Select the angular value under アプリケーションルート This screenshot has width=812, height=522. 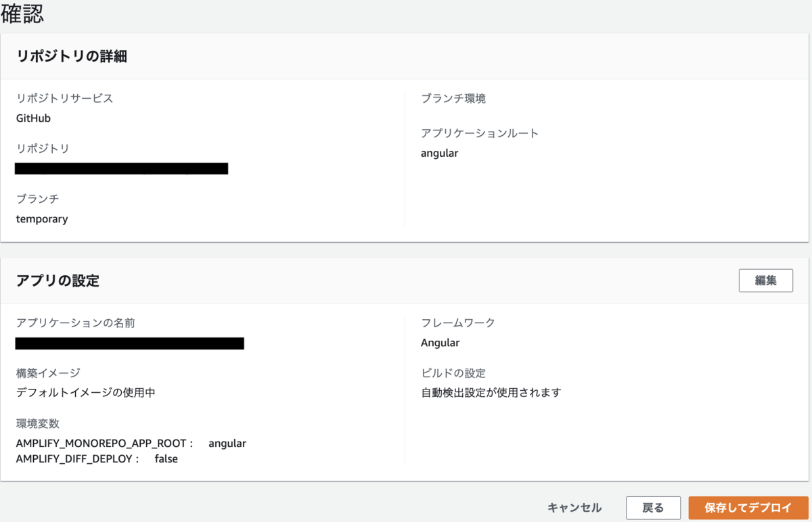439,153
